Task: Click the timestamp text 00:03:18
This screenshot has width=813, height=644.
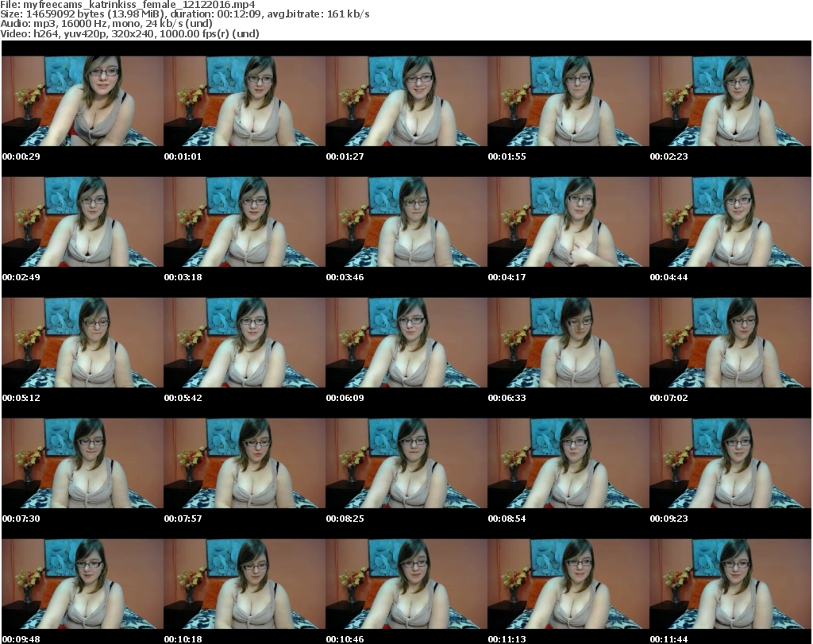Action: [183, 277]
